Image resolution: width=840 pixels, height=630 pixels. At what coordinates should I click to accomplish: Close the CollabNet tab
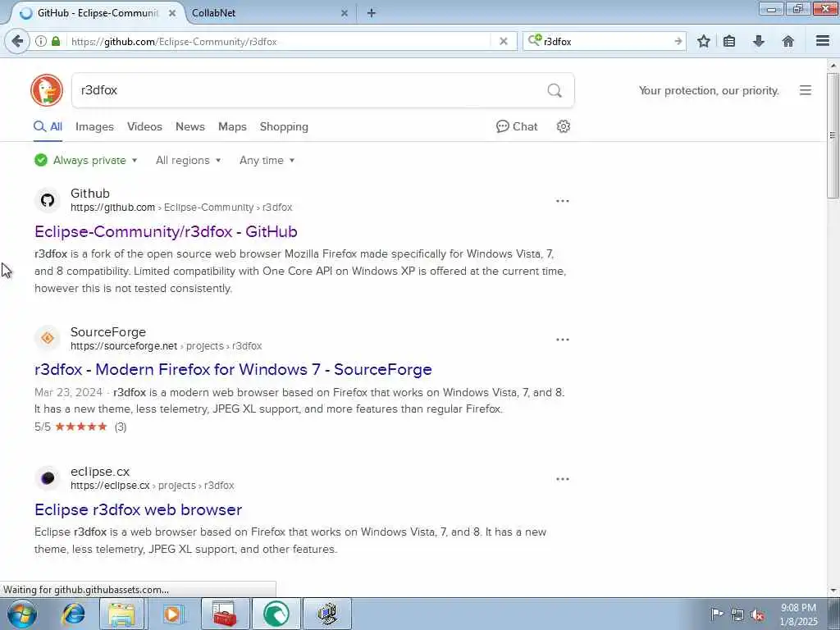click(345, 13)
